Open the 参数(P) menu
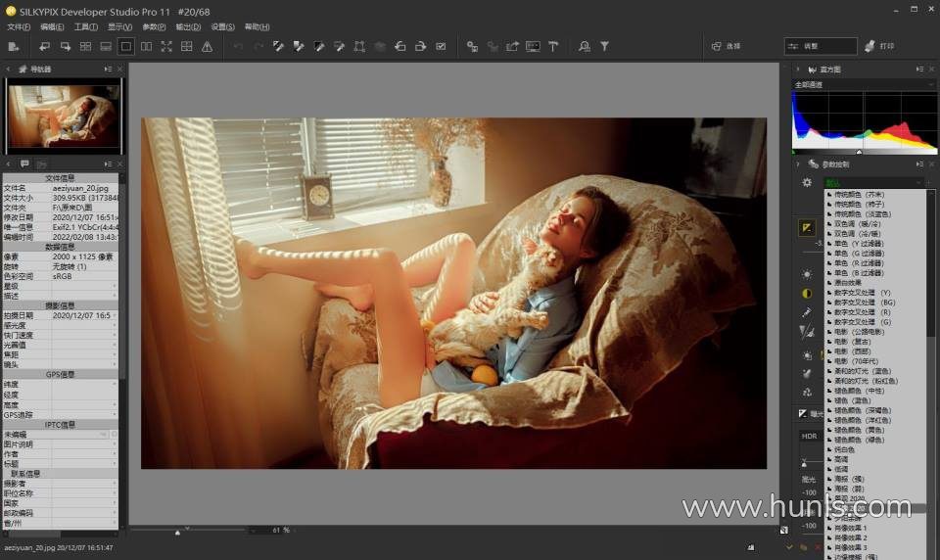This screenshot has width=940, height=560. [x=154, y=27]
